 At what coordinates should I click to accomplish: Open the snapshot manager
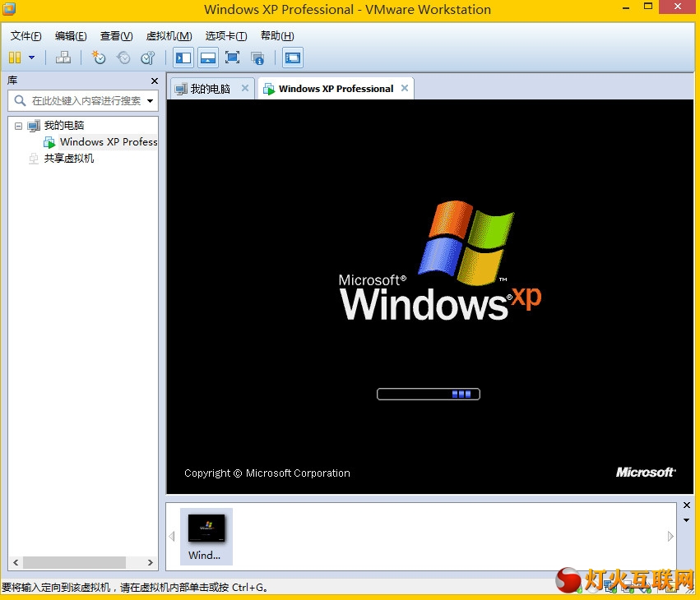[x=148, y=58]
